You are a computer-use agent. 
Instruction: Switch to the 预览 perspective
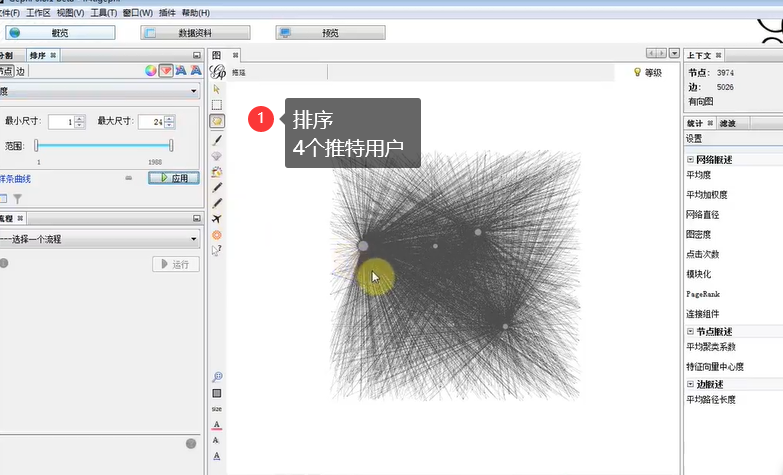(x=330, y=33)
